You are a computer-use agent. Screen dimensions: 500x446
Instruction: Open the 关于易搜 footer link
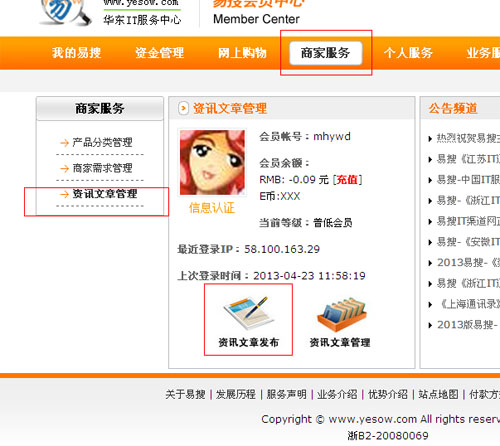click(x=185, y=394)
